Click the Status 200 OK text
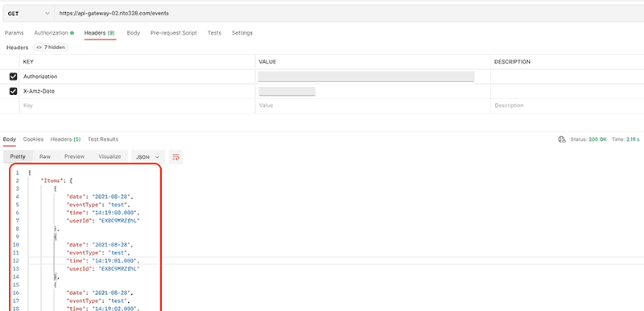 [x=588, y=139]
